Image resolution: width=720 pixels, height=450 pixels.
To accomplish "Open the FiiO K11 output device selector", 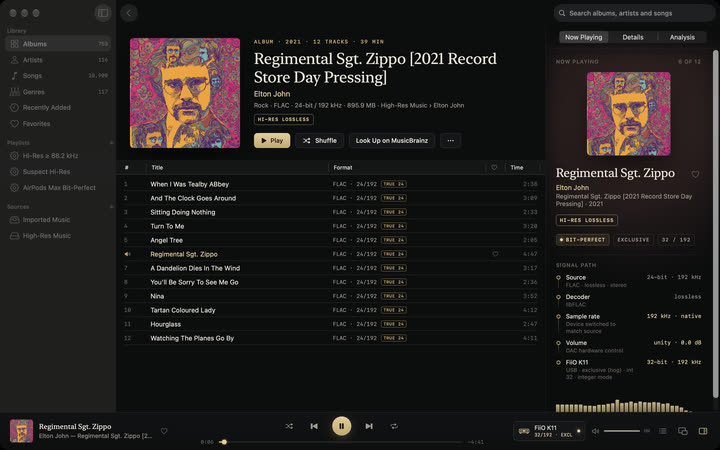I will click(x=549, y=431).
